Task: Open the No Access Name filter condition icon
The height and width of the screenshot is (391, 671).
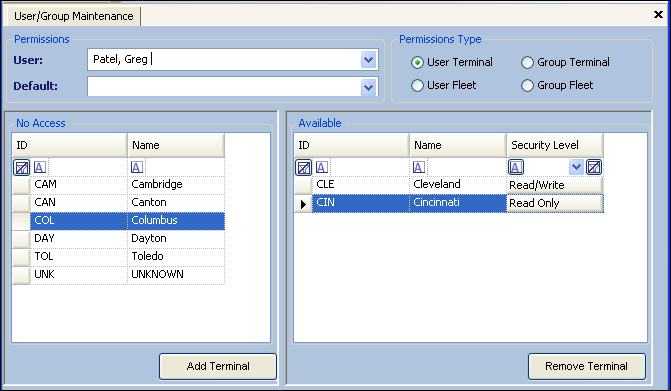Action: coord(137,167)
